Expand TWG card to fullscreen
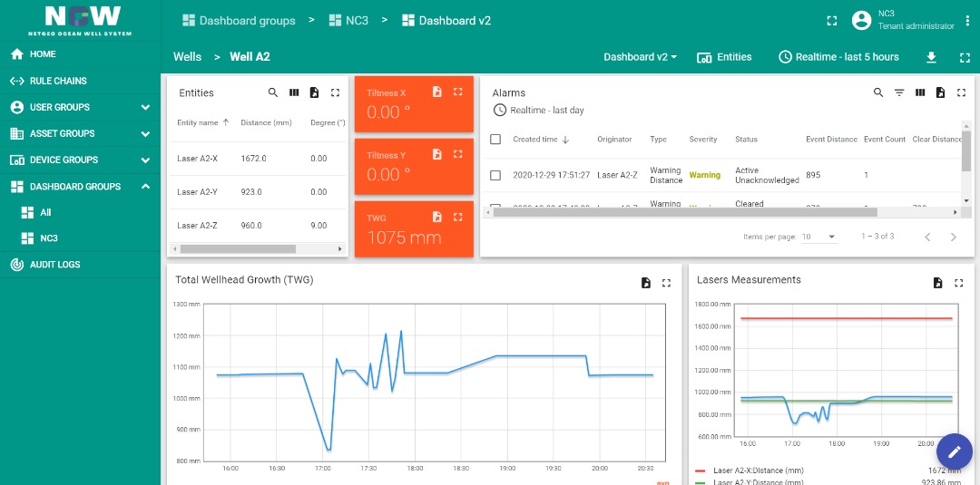The image size is (980, 485). coord(457,217)
